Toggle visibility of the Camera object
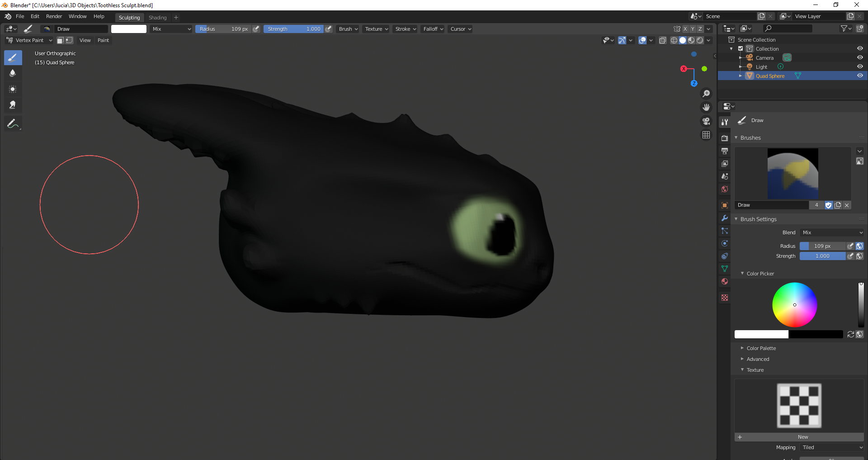 (x=860, y=57)
